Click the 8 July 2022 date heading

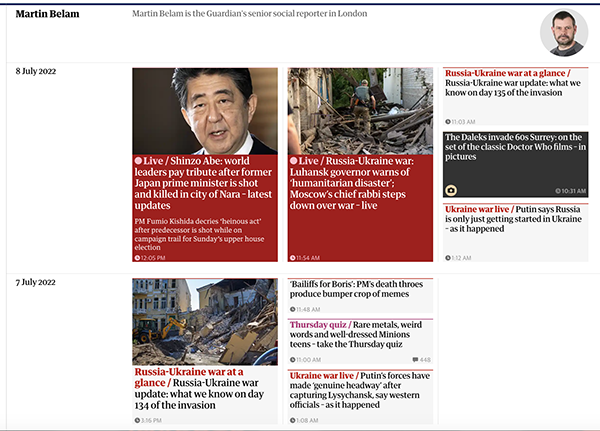click(x=36, y=71)
